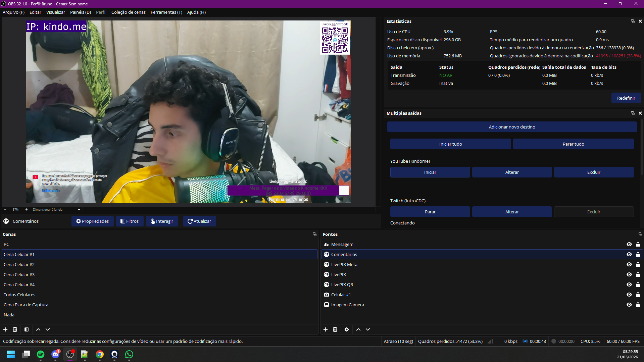This screenshot has height=362, width=644.
Task: Zoom out preview with minus button
Action: point(5,209)
